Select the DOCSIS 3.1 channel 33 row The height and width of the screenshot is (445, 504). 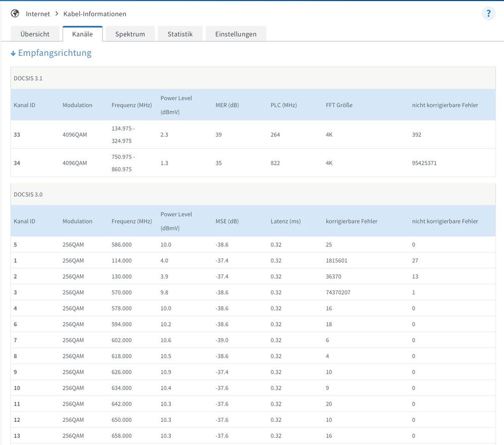[252, 135]
